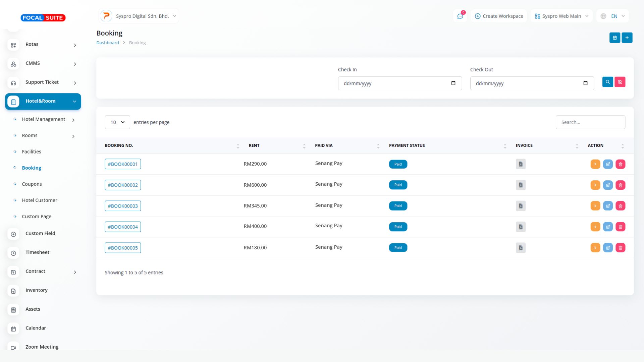The image size is (644, 362).
Task: Select Hotel Customer menu item
Action: 40,200
